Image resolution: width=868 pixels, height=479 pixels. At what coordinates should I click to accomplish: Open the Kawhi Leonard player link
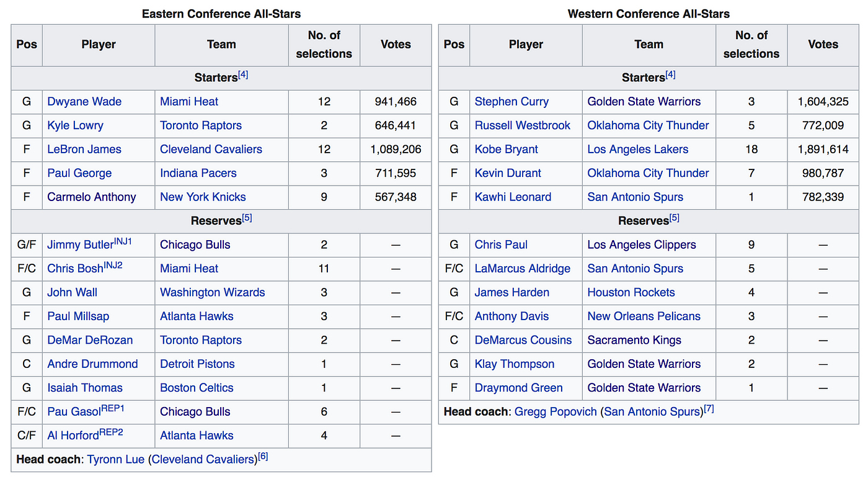tap(513, 197)
